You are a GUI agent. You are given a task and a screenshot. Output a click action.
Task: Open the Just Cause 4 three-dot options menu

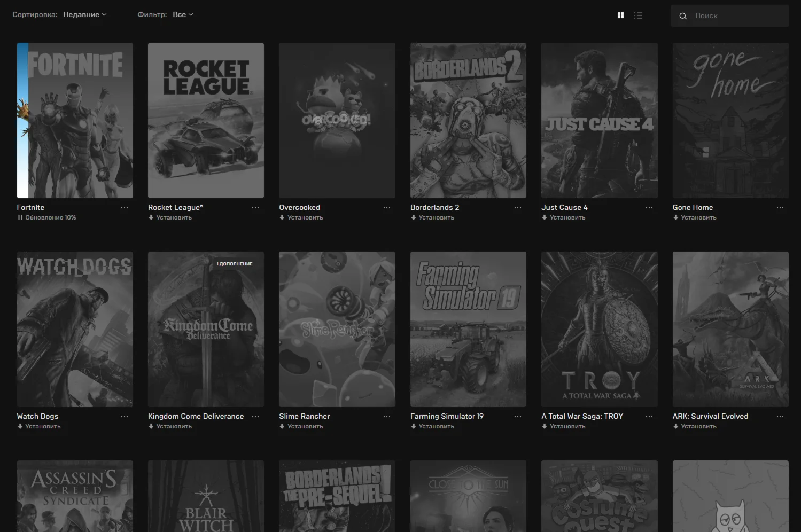tap(649, 208)
